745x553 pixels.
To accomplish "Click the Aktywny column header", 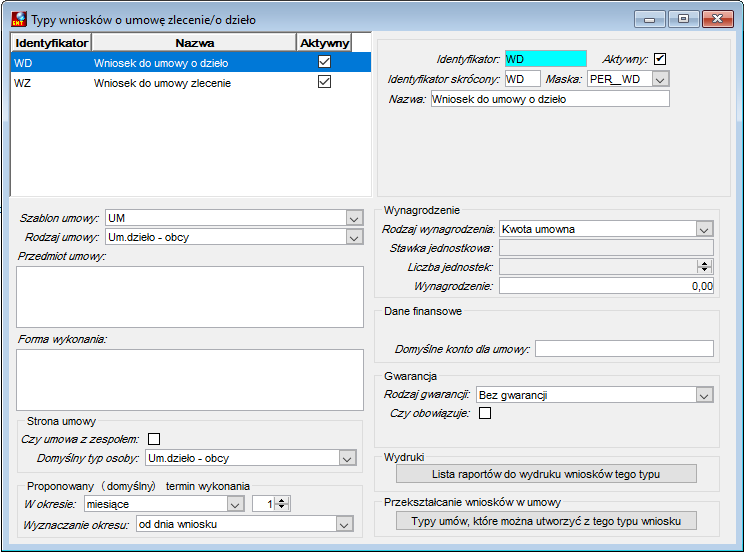I will tap(325, 43).
